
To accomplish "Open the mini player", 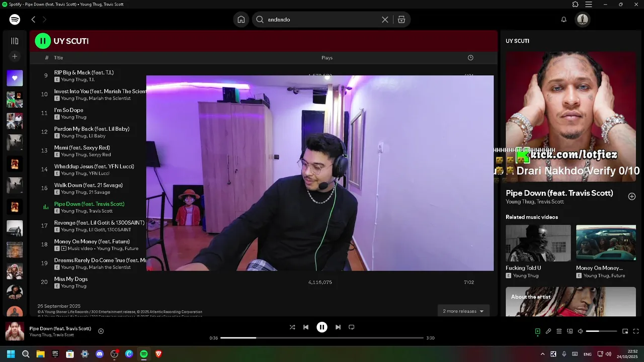I will click(625, 331).
